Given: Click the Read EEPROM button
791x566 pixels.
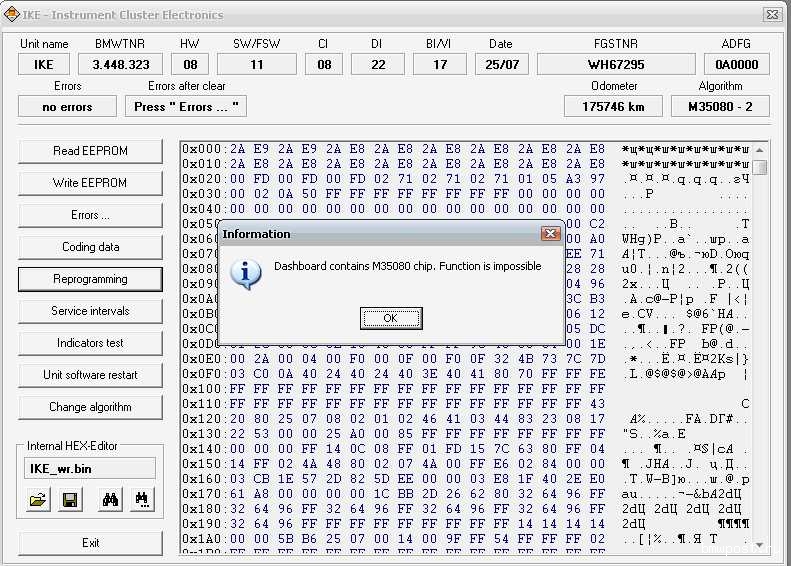Looking at the screenshot, I should pos(90,151).
